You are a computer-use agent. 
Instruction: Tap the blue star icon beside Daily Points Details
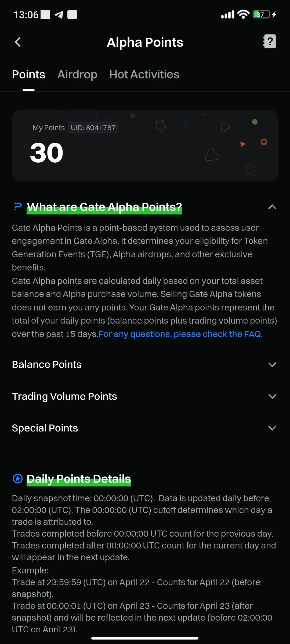coord(18,478)
